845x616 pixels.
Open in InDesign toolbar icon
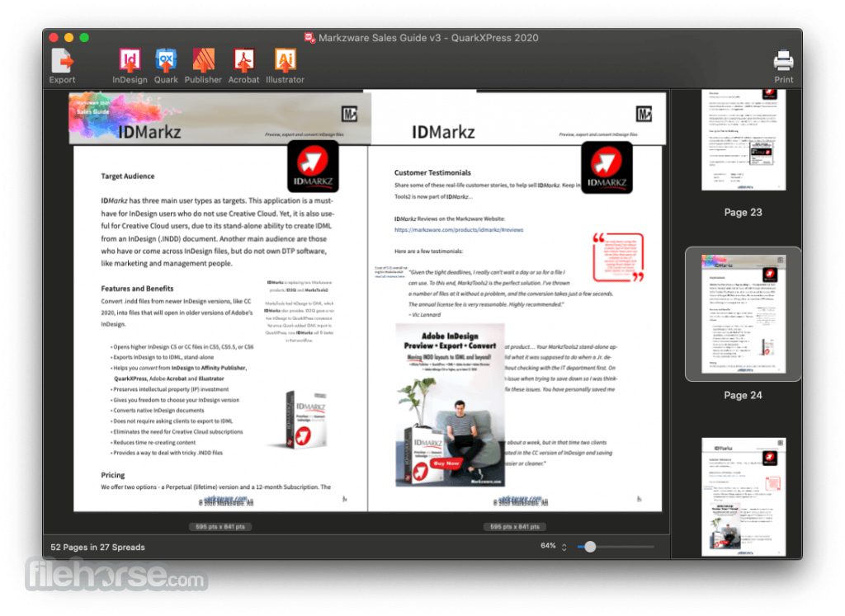[x=130, y=60]
